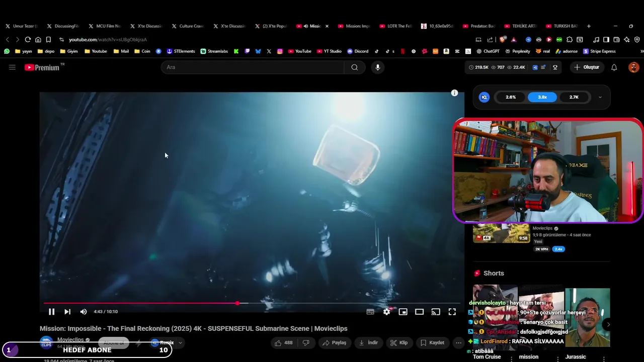Expand the vidIQ stats panel chevron
This screenshot has height=362, width=644.
(x=600, y=97)
